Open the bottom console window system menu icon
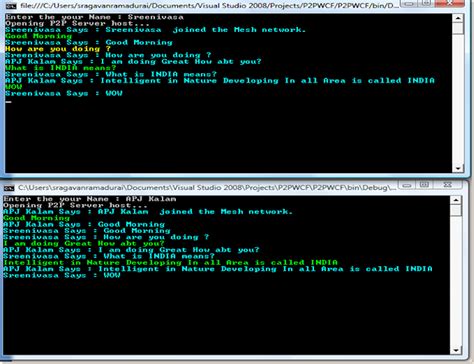The height and width of the screenshot is (364, 474). click(9, 188)
